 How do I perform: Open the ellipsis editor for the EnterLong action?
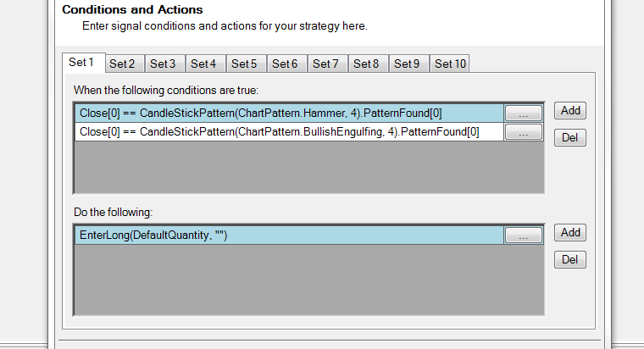(x=523, y=236)
